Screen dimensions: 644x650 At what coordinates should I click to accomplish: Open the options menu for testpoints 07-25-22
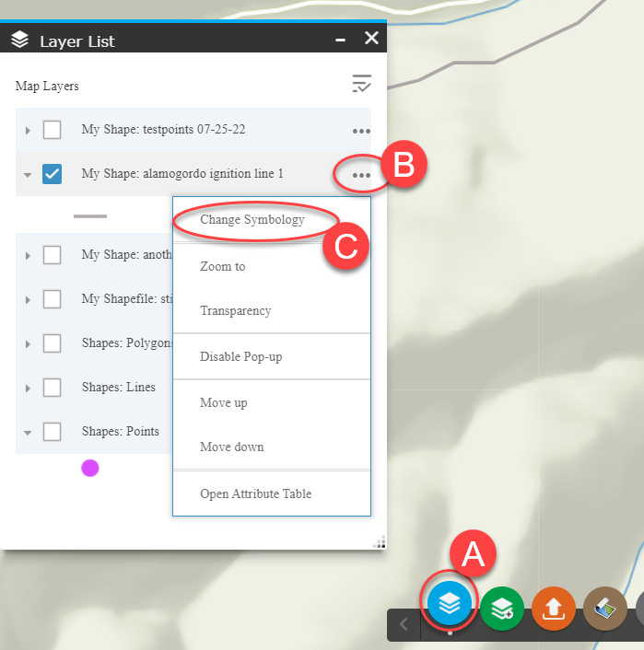point(361,131)
